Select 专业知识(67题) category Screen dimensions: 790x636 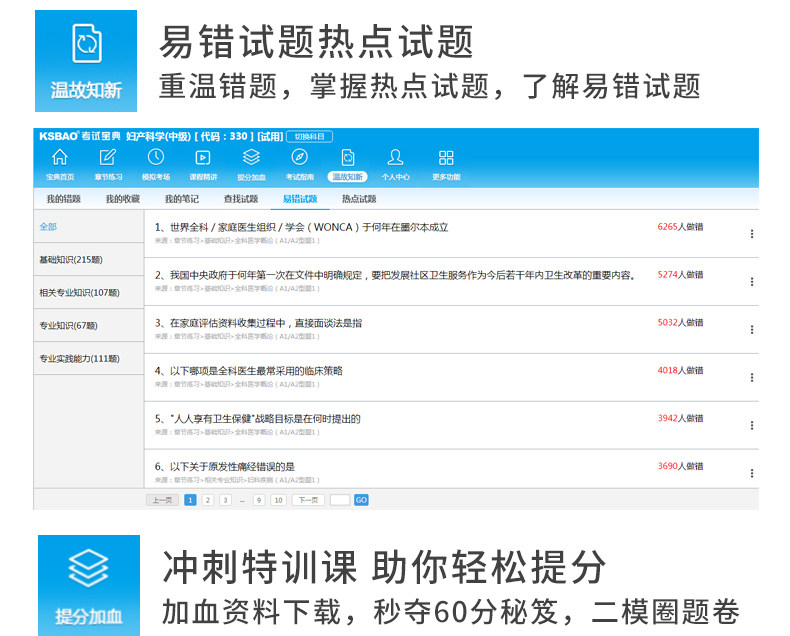89,326
